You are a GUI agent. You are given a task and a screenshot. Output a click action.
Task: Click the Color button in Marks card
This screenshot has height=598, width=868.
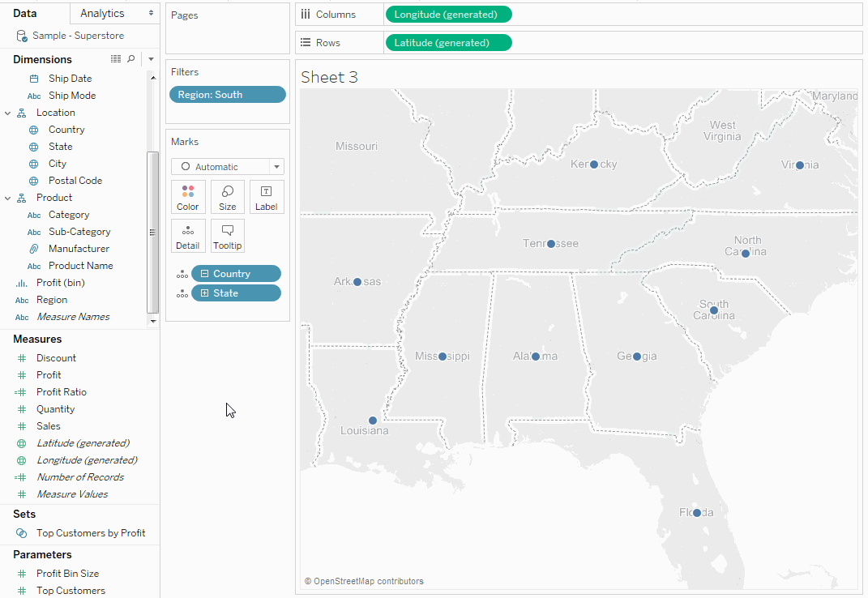188,197
